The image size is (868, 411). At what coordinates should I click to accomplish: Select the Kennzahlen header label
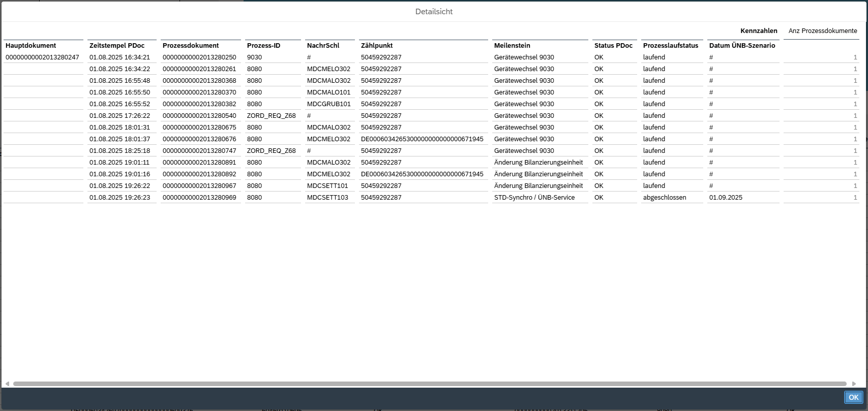759,31
